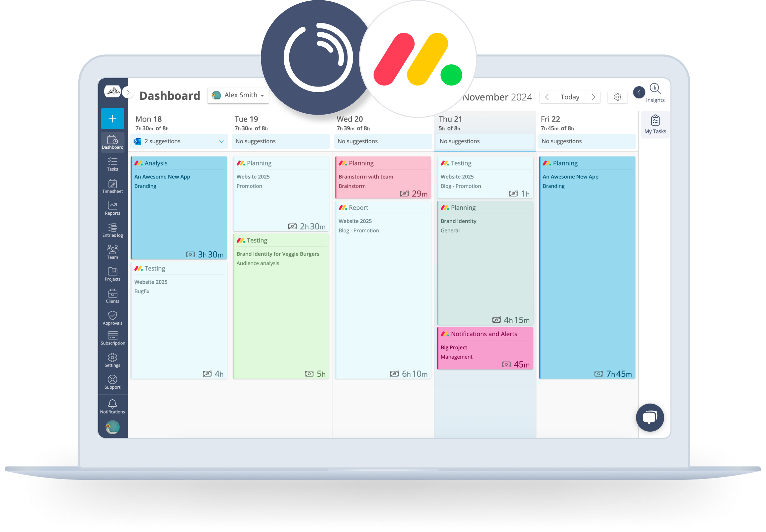The width and height of the screenshot is (766, 532).
Task: Open calendar settings gear icon
Action: [617, 96]
